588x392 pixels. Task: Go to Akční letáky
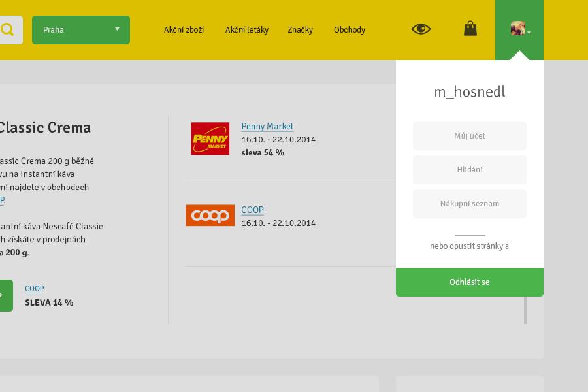[x=246, y=30]
